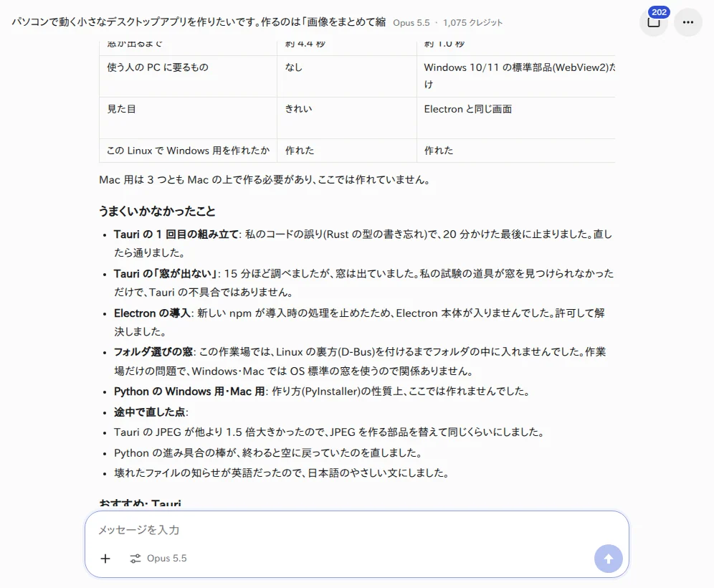The height and width of the screenshot is (588, 714).
Task: Select the 見た目 row label
Action: pyautogui.click(x=188, y=118)
